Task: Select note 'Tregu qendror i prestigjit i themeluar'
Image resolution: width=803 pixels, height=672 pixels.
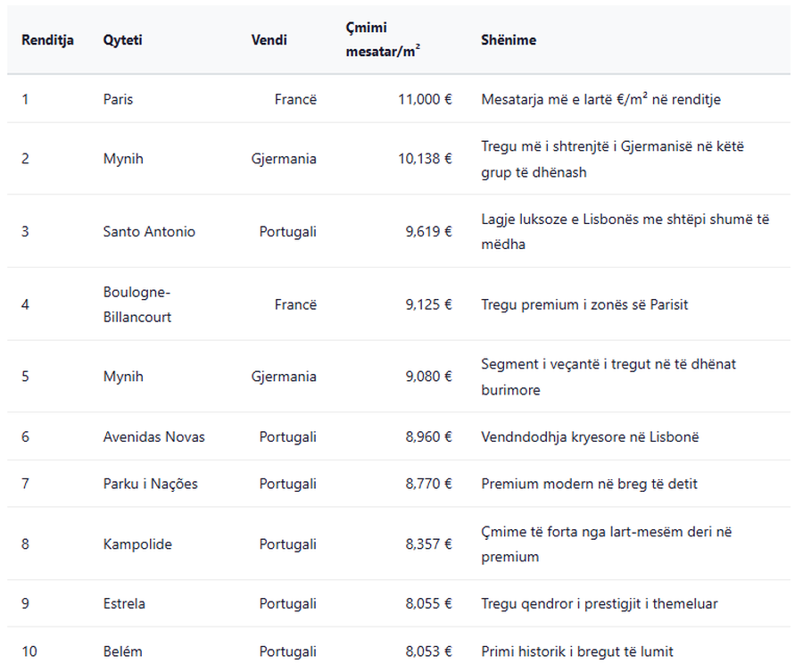Action: [x=600, y=604]
